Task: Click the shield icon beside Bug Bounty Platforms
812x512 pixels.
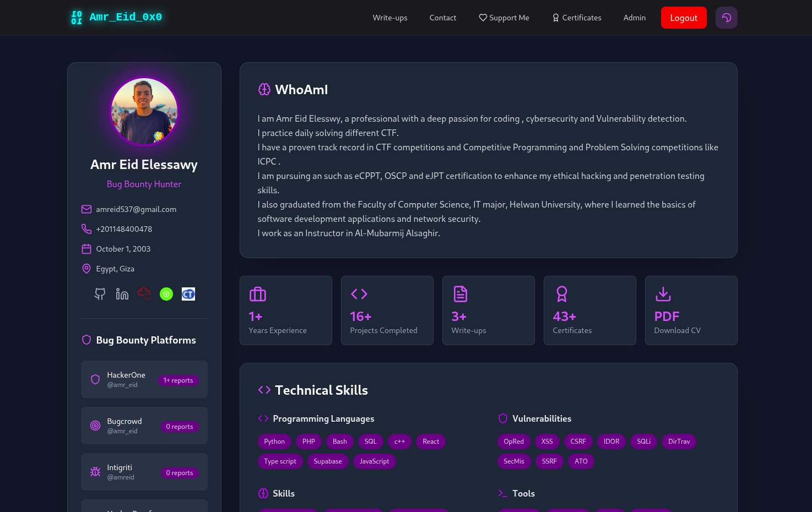Action: click(x=86, y=340)
